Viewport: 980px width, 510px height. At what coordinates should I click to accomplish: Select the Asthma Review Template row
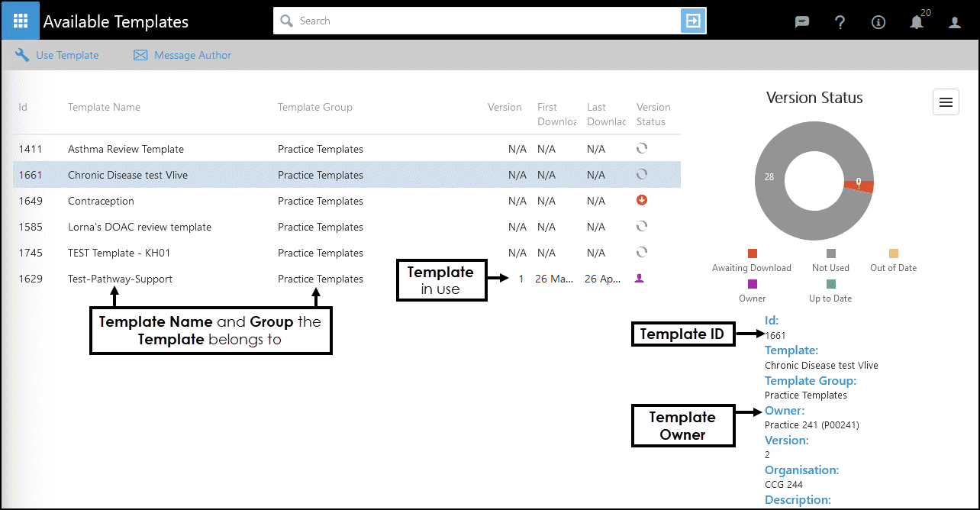(x=126, y=149)
